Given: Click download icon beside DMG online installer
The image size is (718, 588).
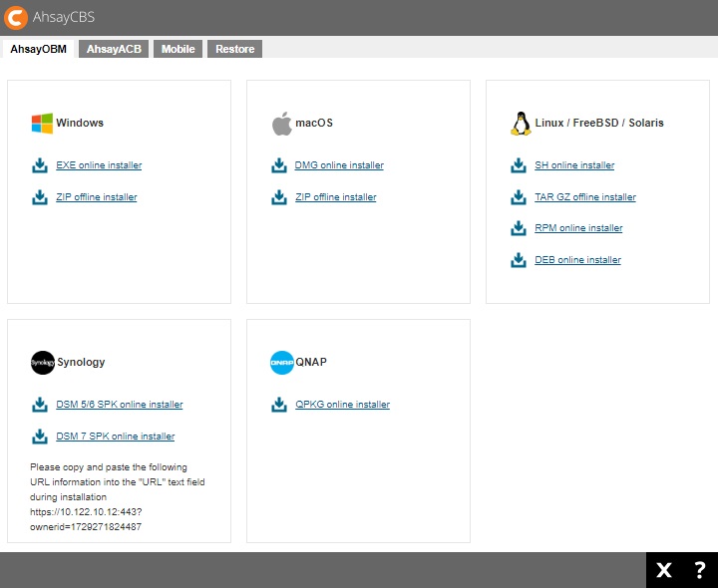Looking at the screenshot, I should (x=279, y=165).
